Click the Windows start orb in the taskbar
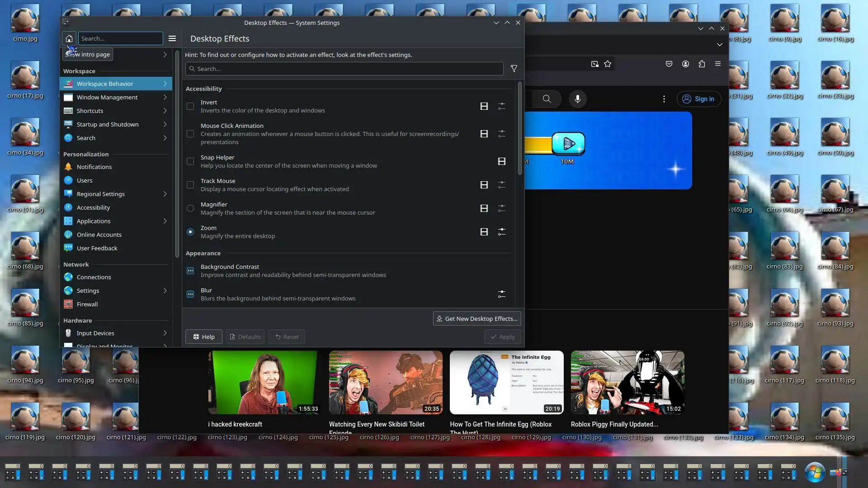This screenshot has height=488, width=868. 815,473
